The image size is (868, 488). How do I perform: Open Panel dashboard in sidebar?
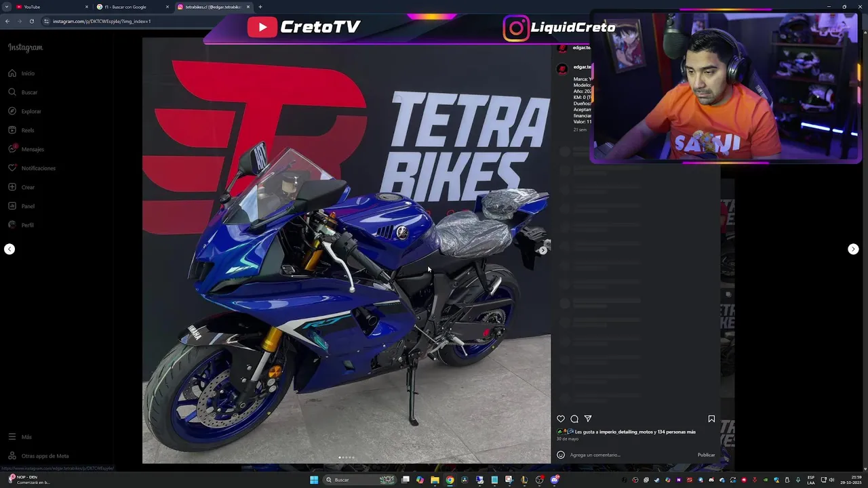21,206
